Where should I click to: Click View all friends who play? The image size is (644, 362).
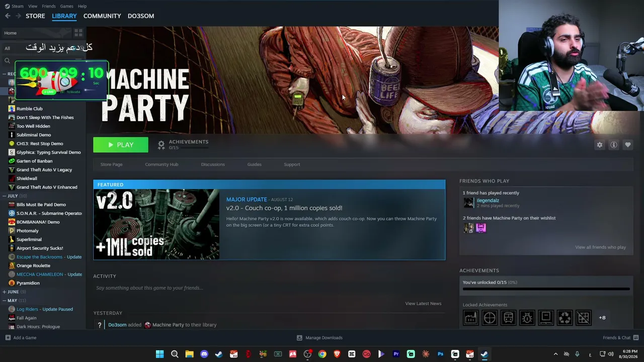(600, 247)
